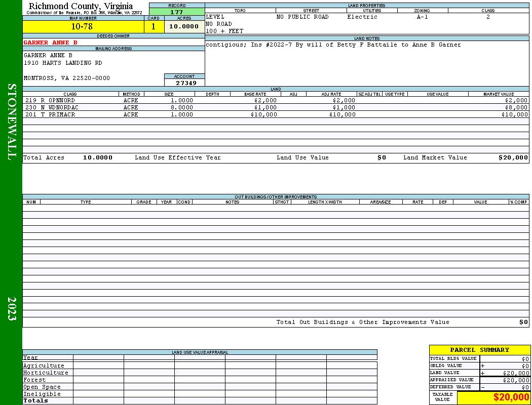
Task: Click the Open Space row label
Action: click(42, 387)
